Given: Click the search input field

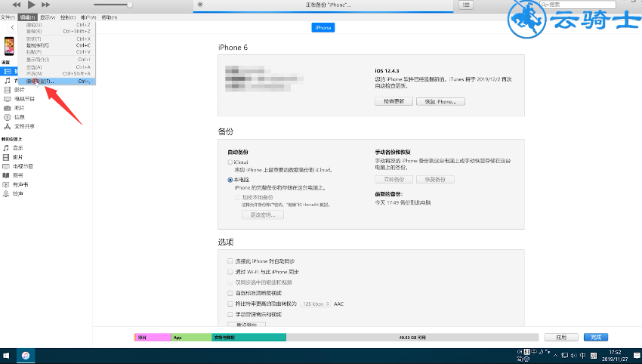Looking at the screenshot, I should pos(578,5).
